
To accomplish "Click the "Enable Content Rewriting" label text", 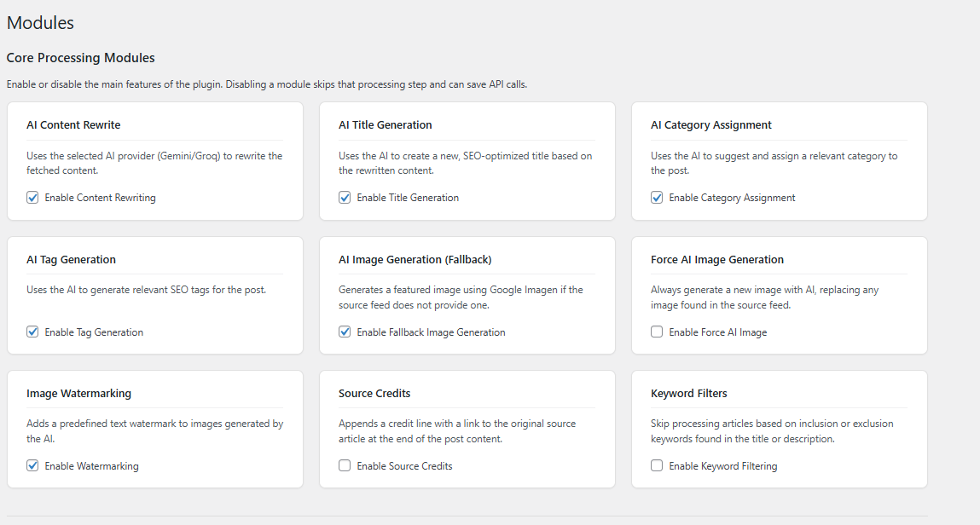I will coord(100,198).
